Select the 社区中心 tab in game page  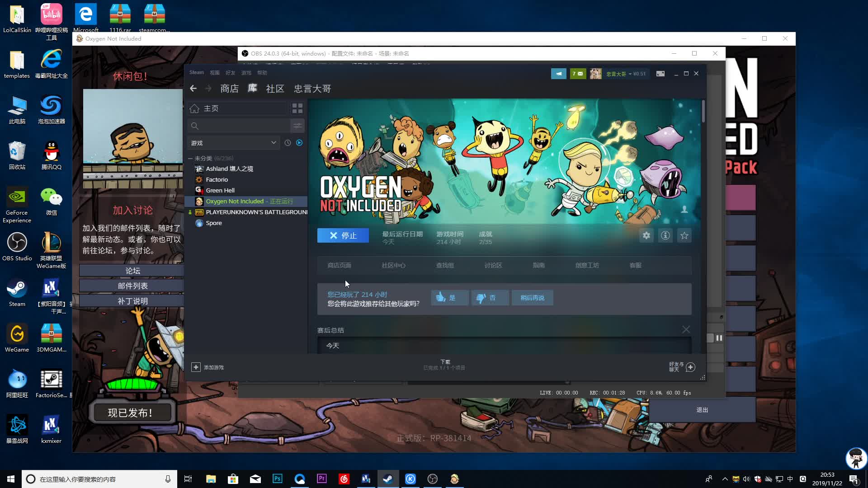click(x=393, y=265)
